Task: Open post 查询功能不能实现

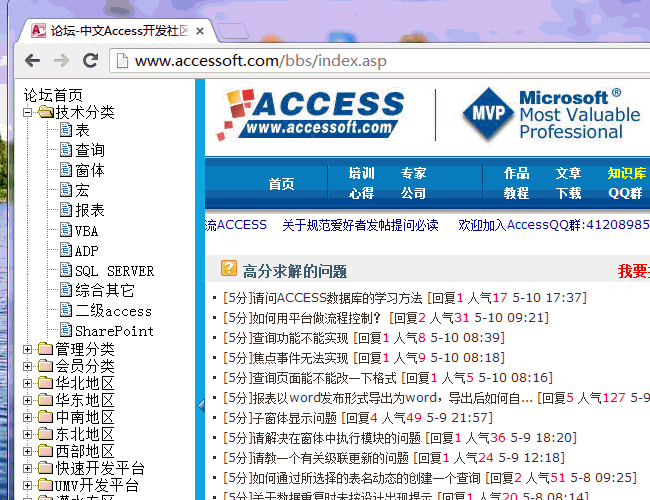Action: [300, 338]
